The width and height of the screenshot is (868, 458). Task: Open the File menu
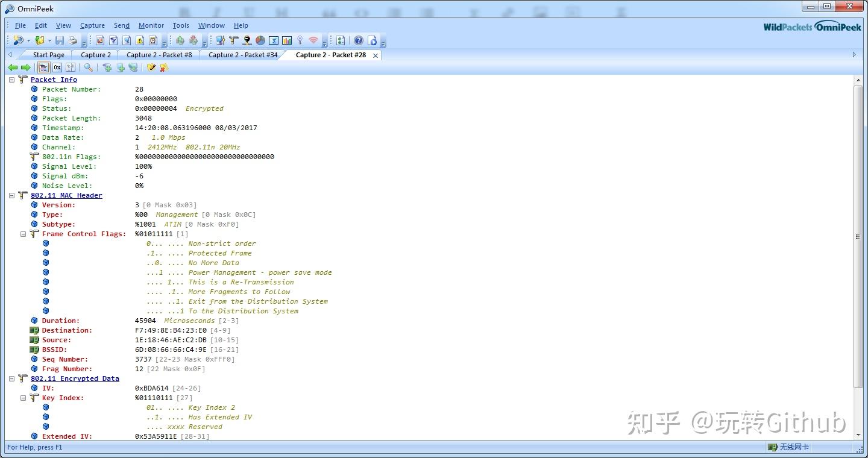(20, 25)
